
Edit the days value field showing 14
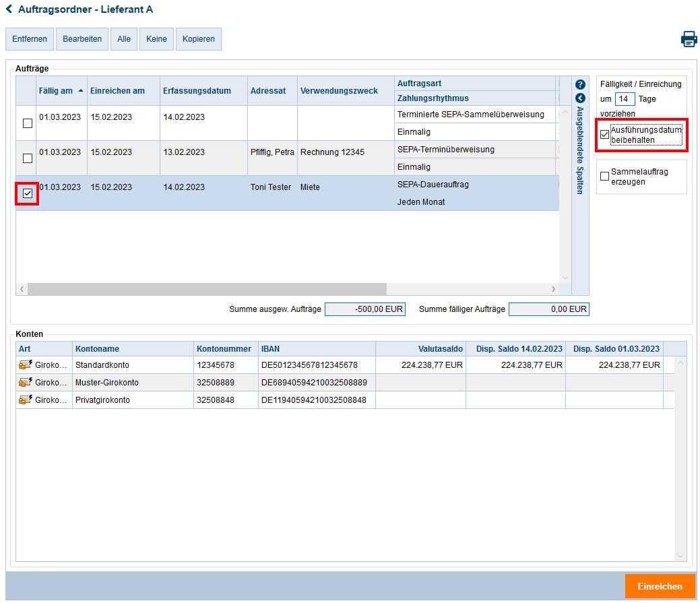625,98
